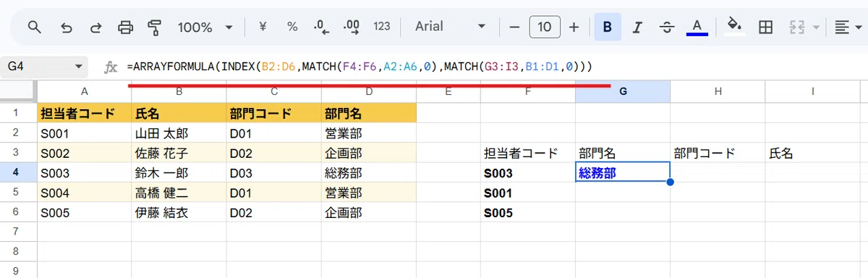Select bold S001 cell in column F

pyautogui.click(x=528, y=193)
